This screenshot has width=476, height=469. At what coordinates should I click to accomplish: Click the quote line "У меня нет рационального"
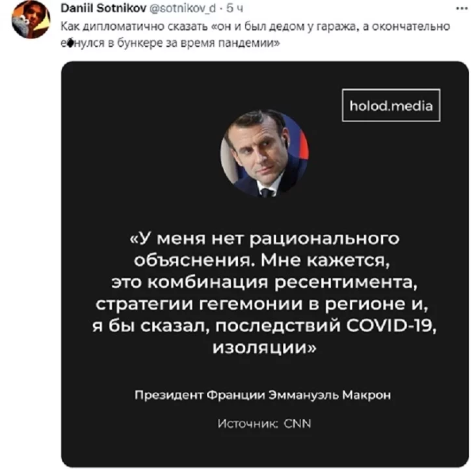point(265,239)
